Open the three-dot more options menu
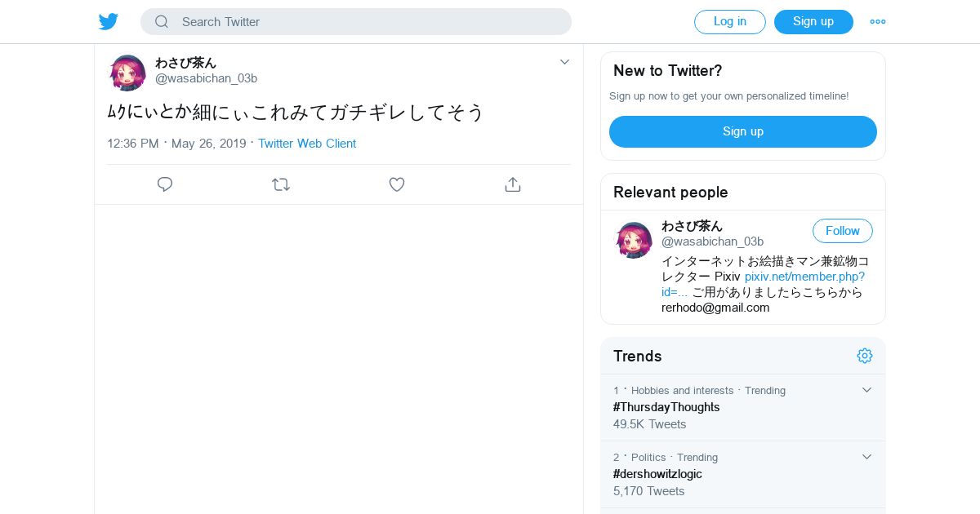 pos(878,22)
